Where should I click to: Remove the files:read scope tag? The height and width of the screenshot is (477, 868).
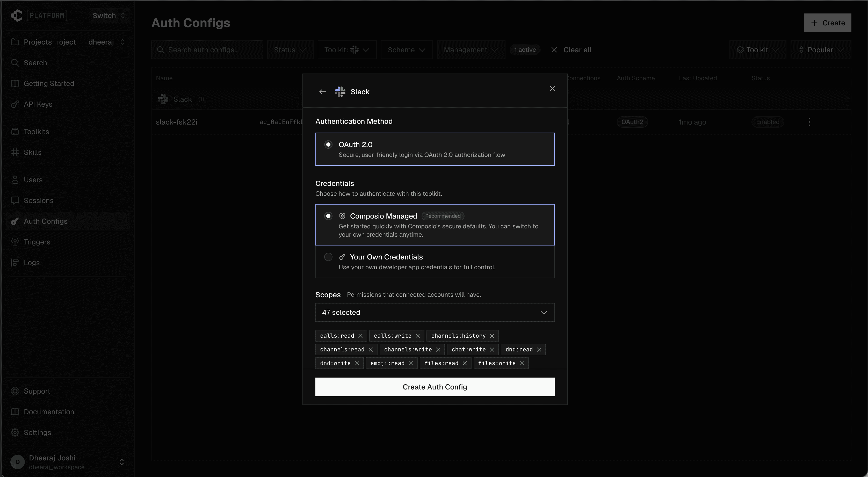coord(465,363)
